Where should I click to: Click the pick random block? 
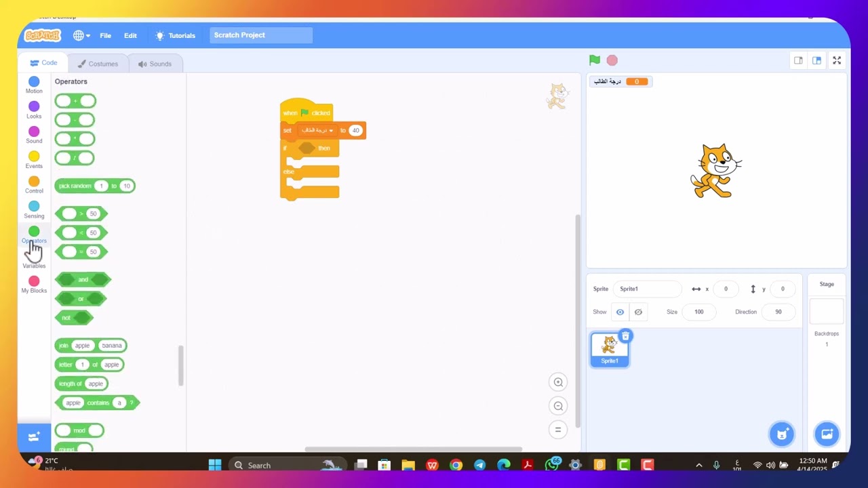[x=95, y=186]
